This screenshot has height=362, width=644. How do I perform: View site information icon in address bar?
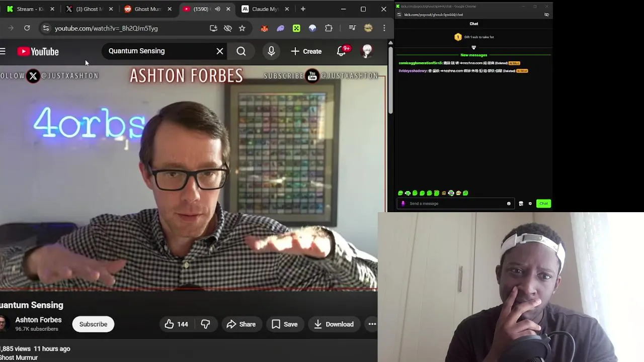coord(46,28)
